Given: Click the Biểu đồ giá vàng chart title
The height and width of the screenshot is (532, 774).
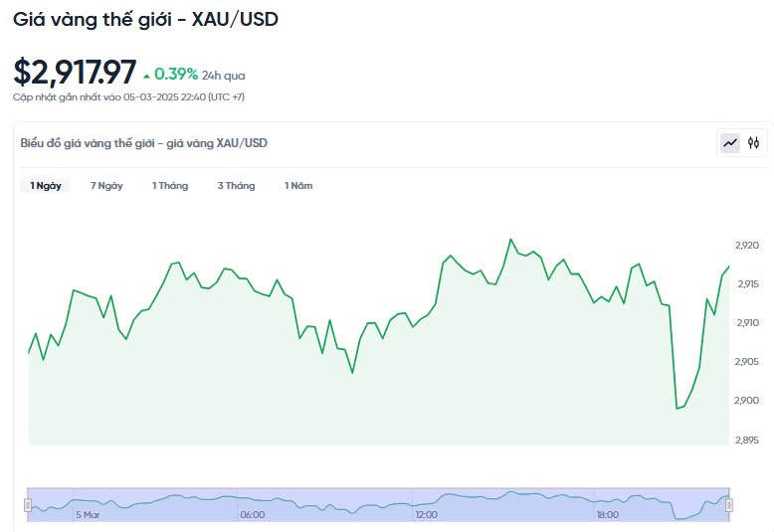Looking at the screenshot, I should (144, 143).
